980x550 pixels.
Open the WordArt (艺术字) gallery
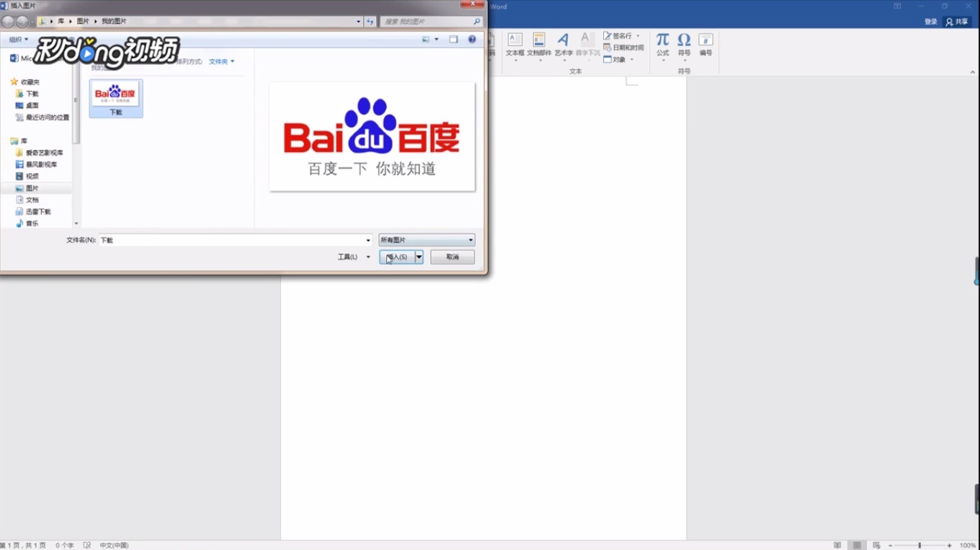pos(563,45)
